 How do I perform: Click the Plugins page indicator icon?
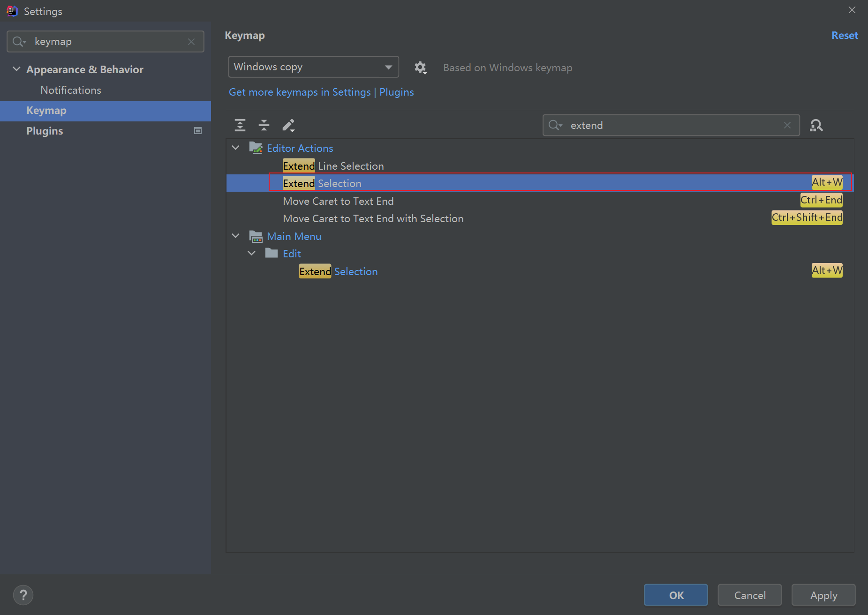[198, 131]
